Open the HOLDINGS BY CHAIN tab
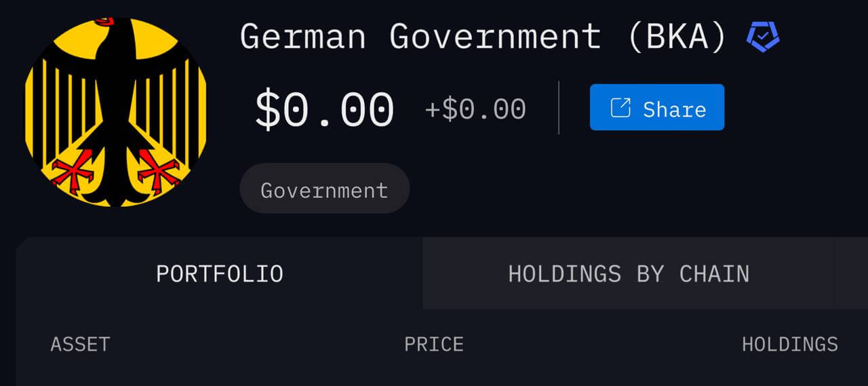Viewport: 868px width, 386px height. pos(629,273)
